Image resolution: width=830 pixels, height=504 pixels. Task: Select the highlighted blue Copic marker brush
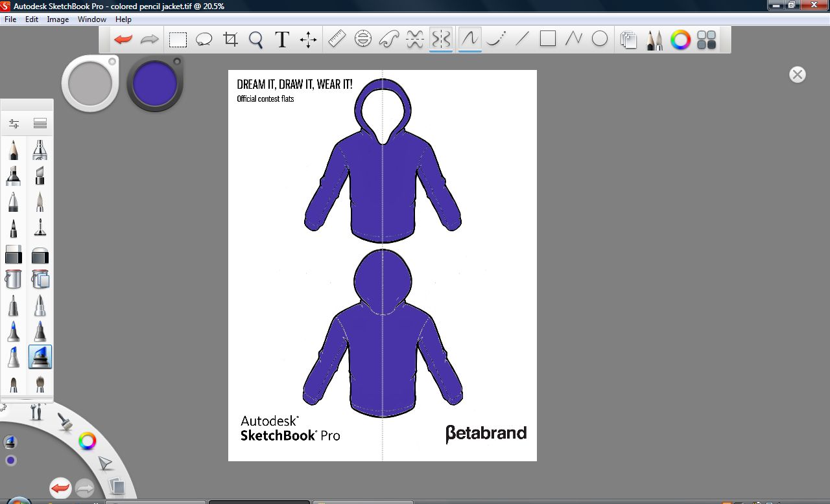coord(40,357)
